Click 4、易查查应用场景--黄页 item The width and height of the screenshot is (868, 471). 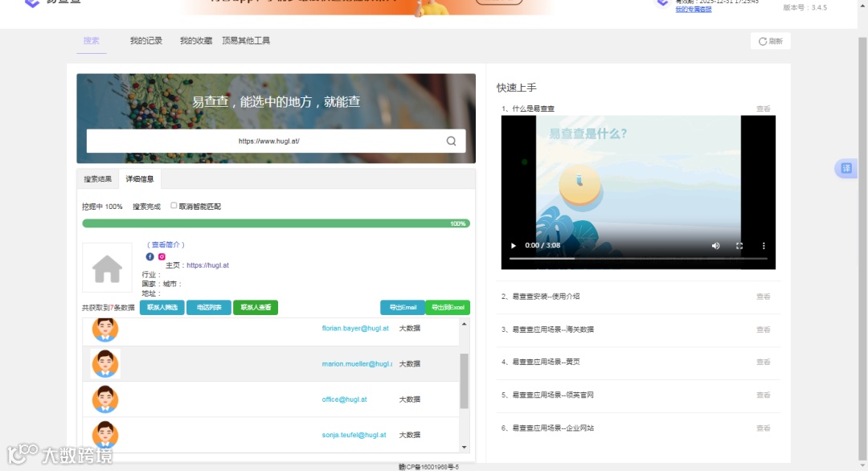pyautogui.click(x=540, y=362)
